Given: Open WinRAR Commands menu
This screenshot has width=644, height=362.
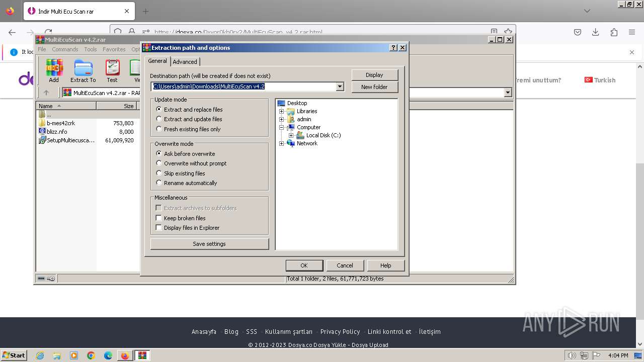Looking at the screenshot, I should (x=65, y=49).
